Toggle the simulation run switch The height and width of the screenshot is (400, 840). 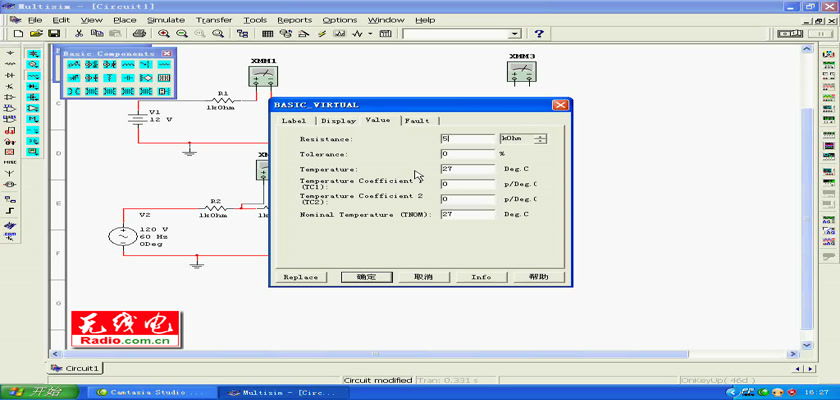pos(790,33)
